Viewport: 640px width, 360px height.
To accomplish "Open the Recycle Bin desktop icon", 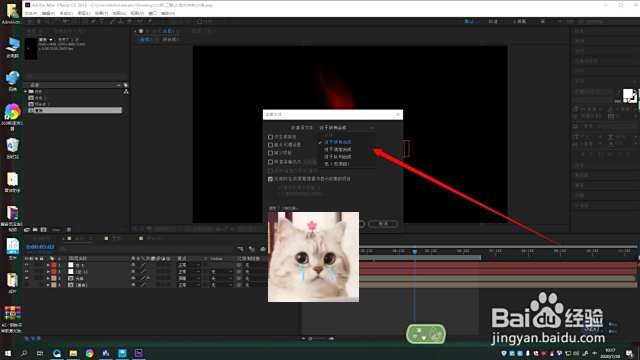I will 12,148.
